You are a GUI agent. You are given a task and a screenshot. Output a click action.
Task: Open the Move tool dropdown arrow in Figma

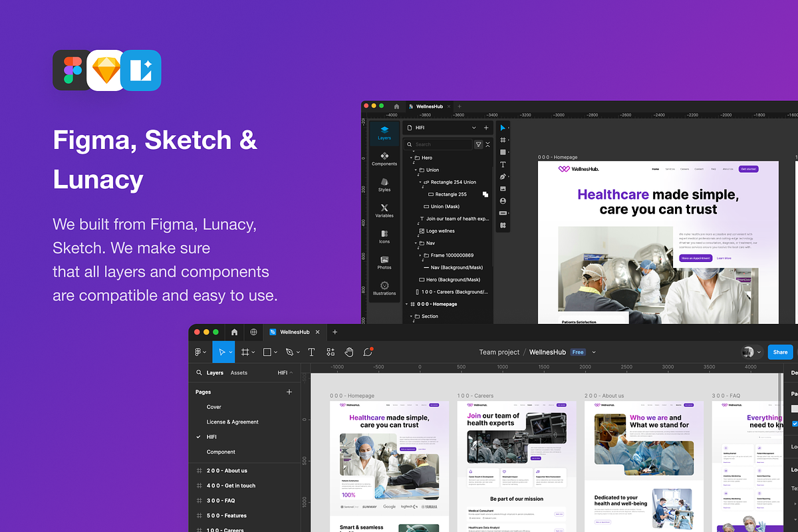(231, 352)
